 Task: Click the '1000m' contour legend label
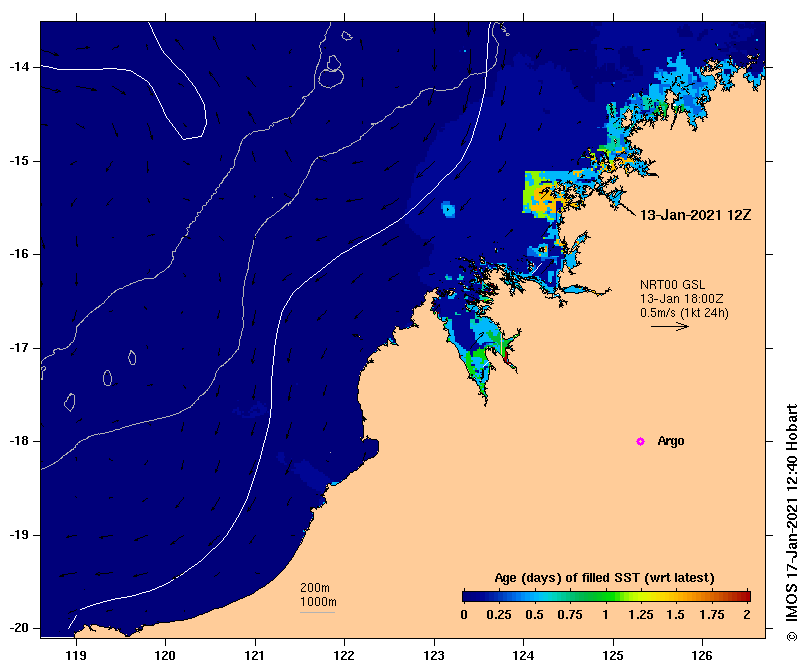coord(318,602)
